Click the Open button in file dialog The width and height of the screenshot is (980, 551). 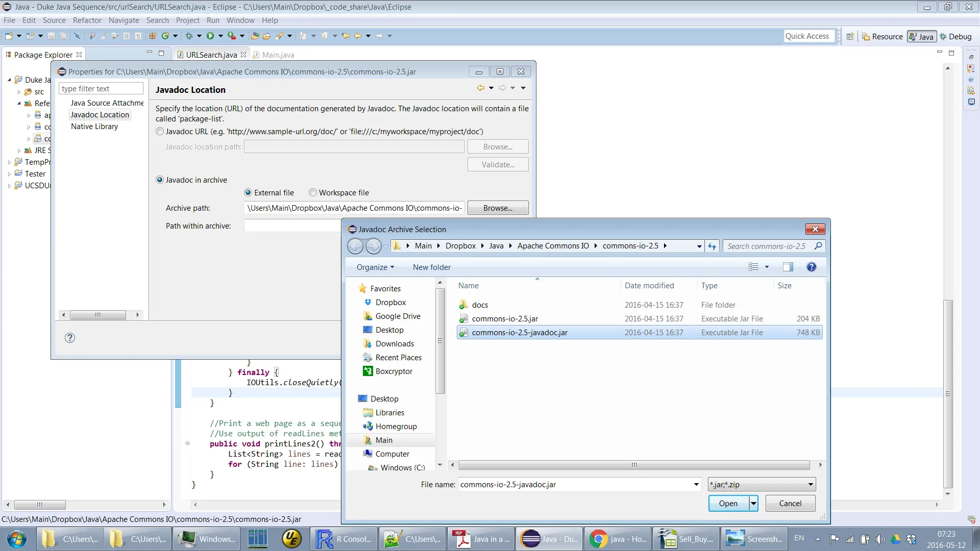[728, 503]
